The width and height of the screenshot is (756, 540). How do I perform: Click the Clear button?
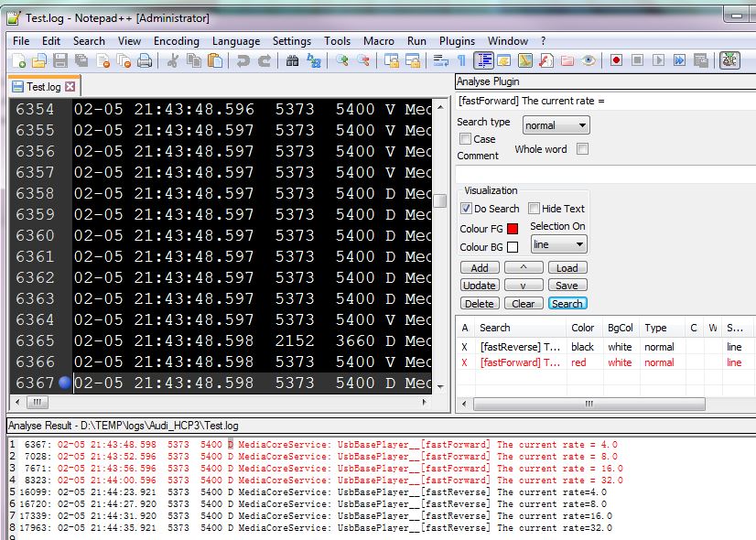click(x=523, y=303)
